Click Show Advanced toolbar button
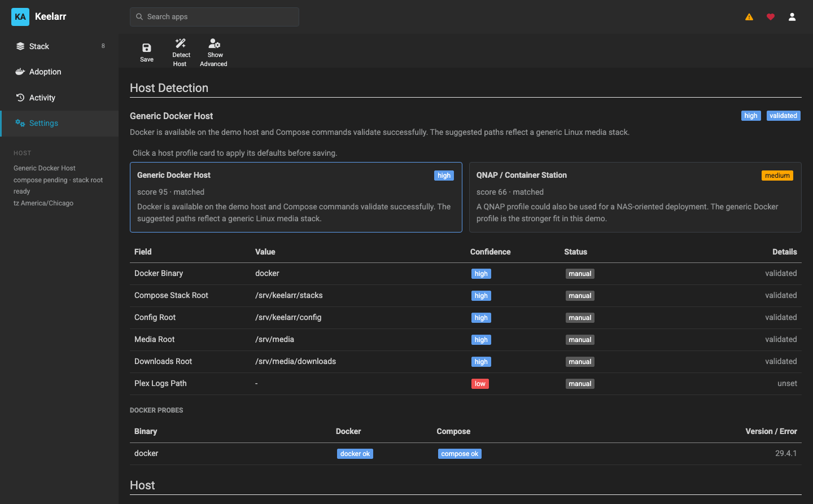Viewport: 813px width, 504px height. pos(214,52)
